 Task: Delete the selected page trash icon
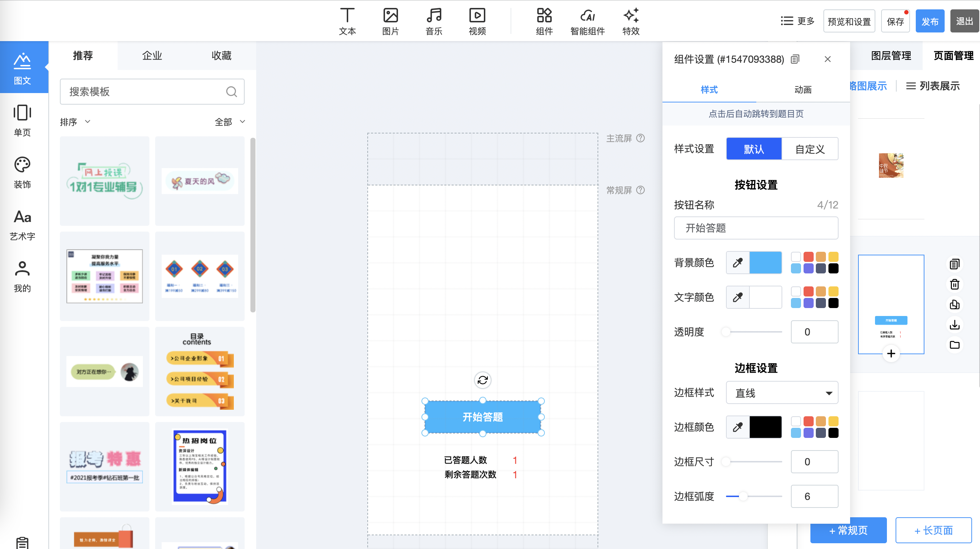click(954, 284)
